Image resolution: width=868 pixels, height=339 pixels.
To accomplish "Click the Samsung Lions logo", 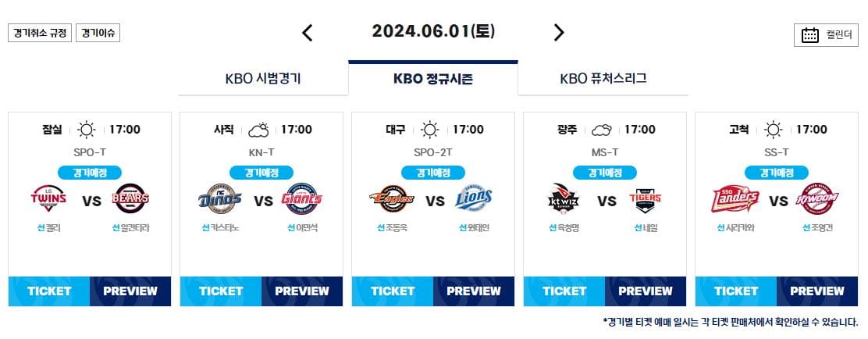I will tap(473, 199).
